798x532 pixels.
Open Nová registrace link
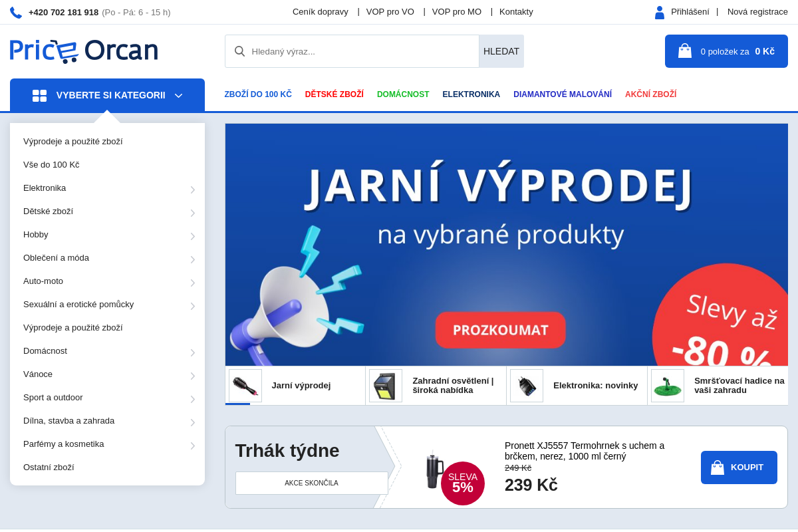[757, 11]
